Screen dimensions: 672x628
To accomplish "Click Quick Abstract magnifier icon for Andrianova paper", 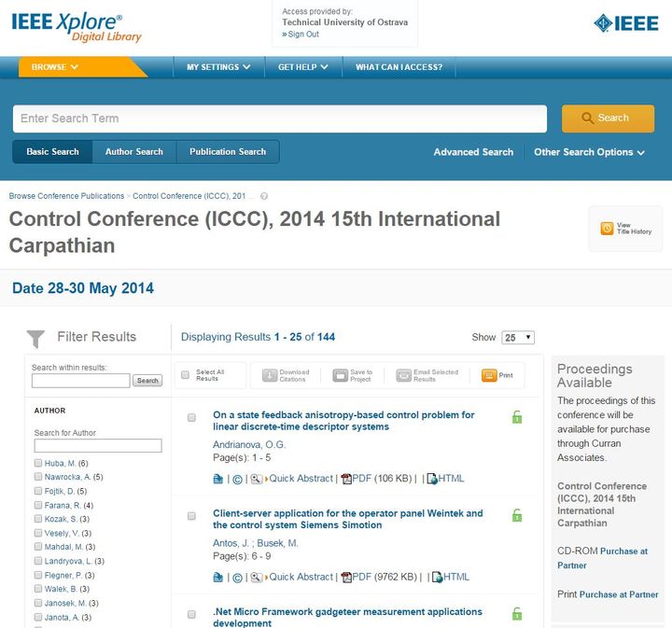I will 257,479.
